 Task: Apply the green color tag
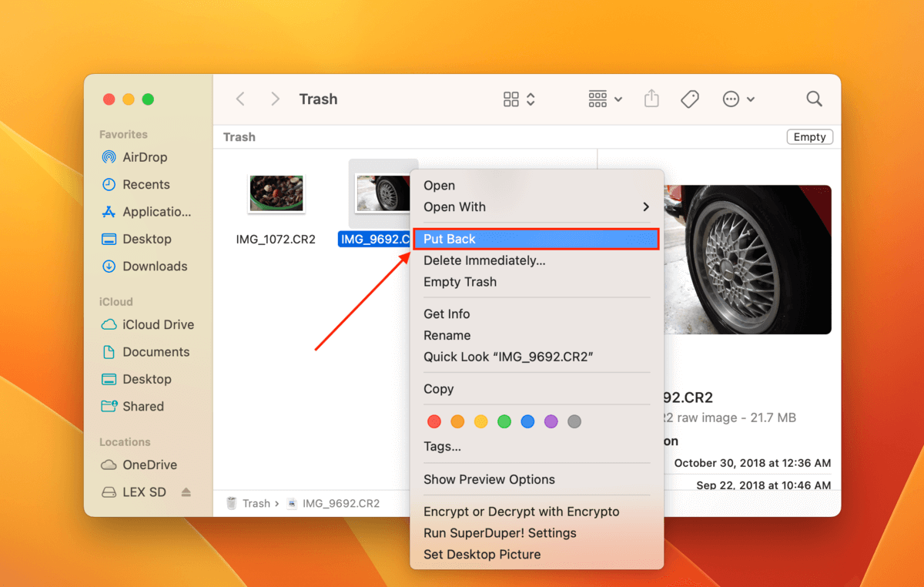504,421
